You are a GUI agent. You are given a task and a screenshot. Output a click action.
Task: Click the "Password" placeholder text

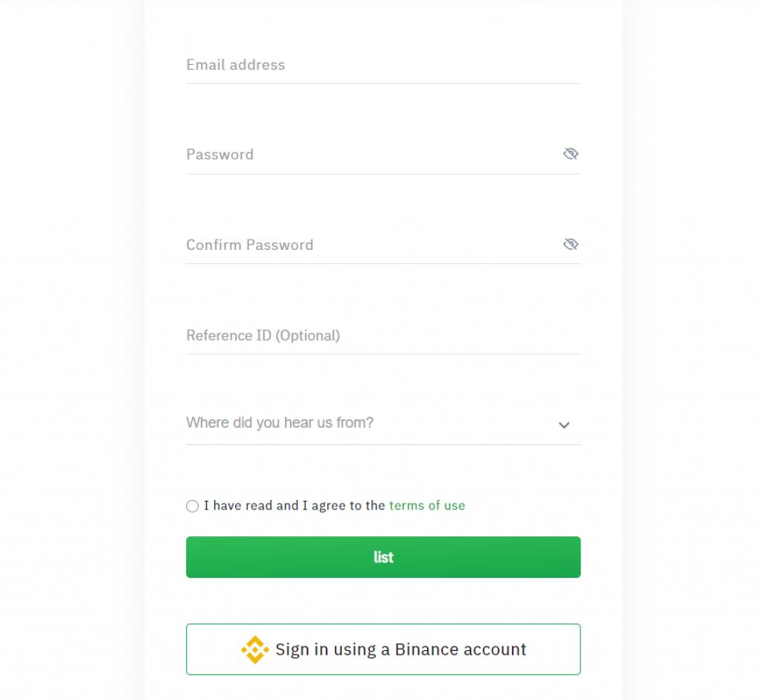tap(220, 155)
